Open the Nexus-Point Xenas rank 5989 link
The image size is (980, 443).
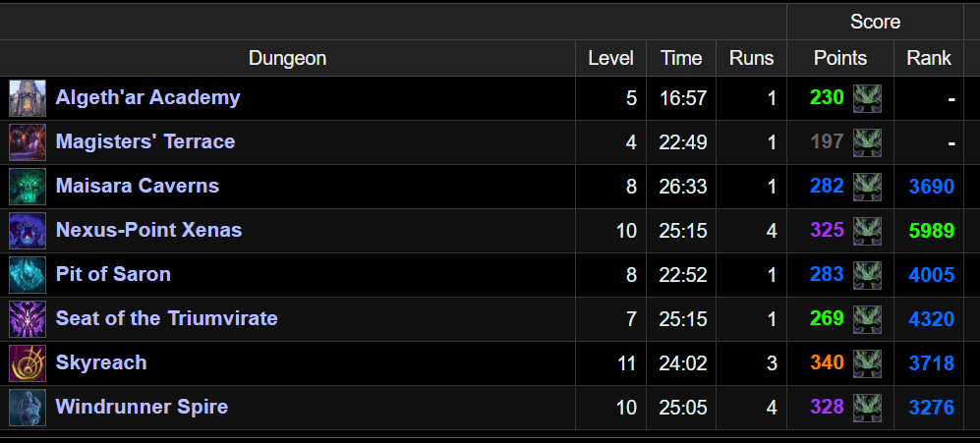click(x=931, y=231)
